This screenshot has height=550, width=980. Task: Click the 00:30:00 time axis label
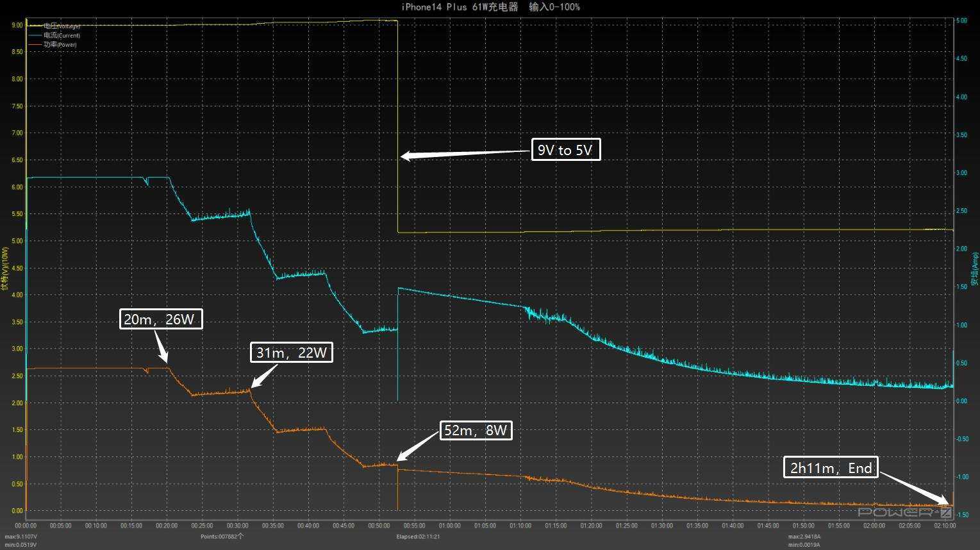pos(238,526)
